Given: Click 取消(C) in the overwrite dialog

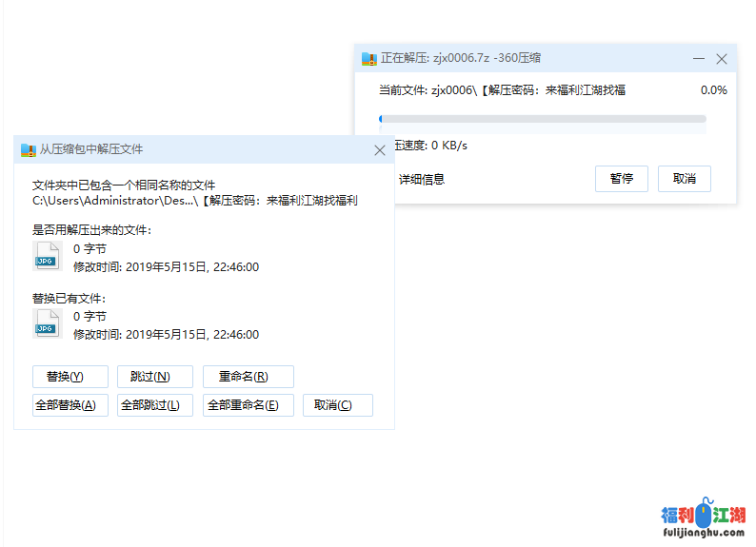Looking at the screenshot, I should tap(337, 405).
